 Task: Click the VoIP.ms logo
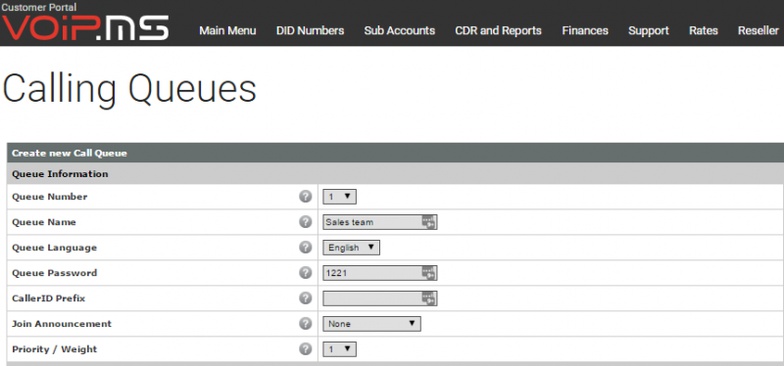coord(85,28)
